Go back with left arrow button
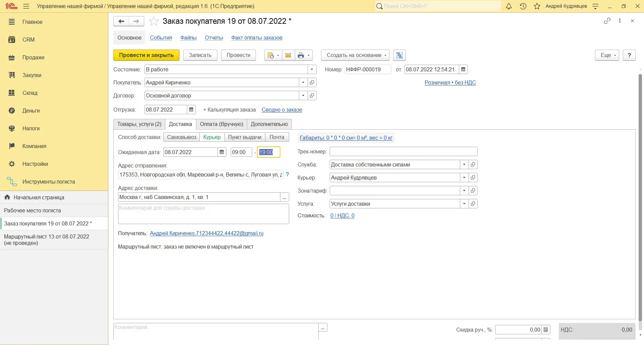Viewport: 644px width, 345px height. click(x=121, y=21)
